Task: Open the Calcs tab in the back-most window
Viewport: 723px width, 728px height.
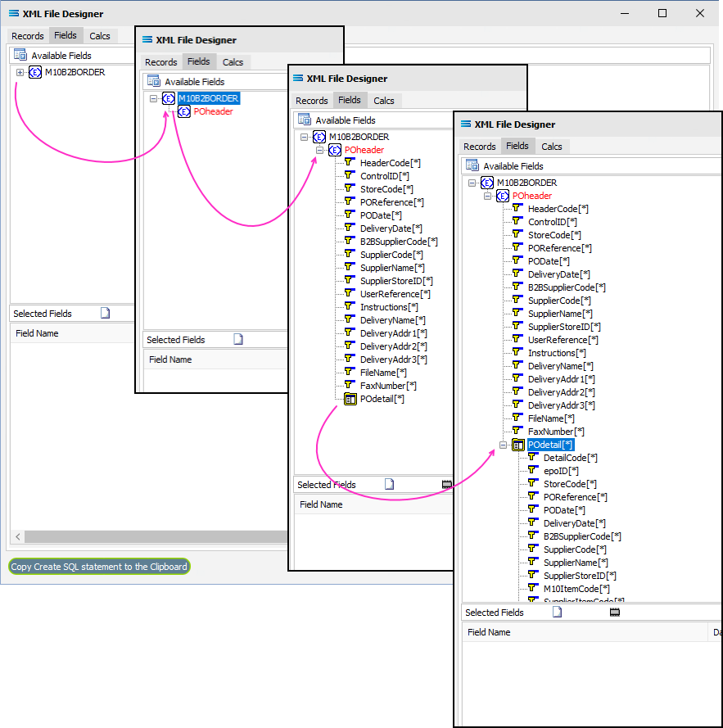Action: [99, 36]
